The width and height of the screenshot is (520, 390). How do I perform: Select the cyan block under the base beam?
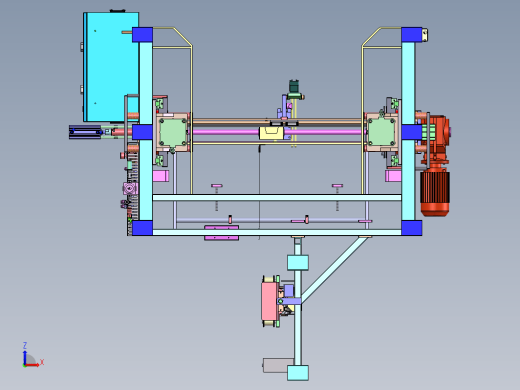click(x=298, y=262)
